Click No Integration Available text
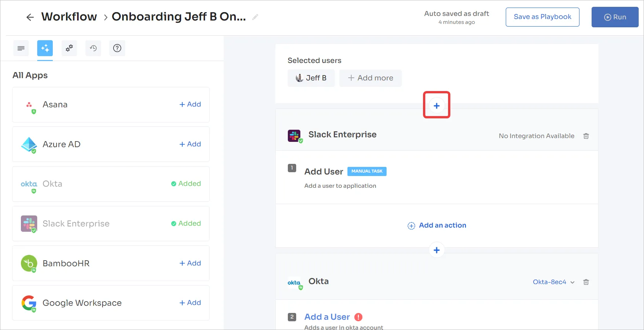This screenshot has height=330, width=644. [537, 136]
